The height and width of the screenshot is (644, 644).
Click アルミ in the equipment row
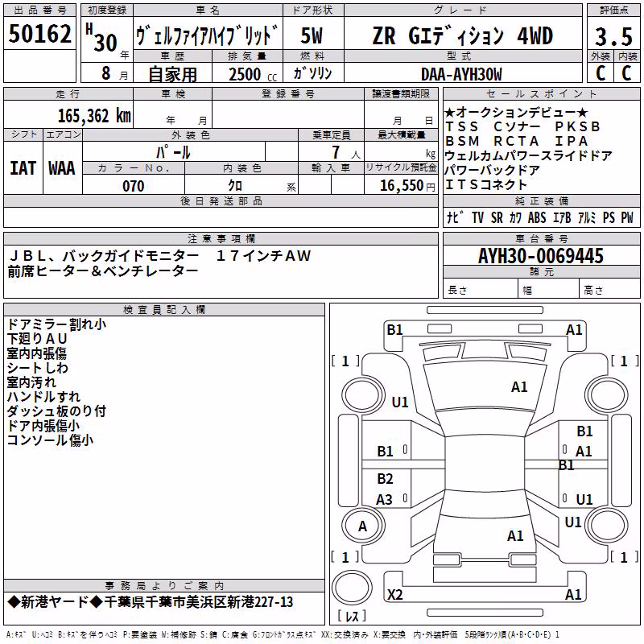pos(587,217)
